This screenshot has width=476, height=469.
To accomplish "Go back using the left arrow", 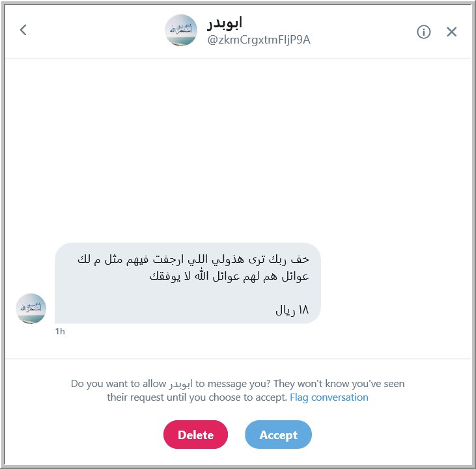I will click(23, 30).
